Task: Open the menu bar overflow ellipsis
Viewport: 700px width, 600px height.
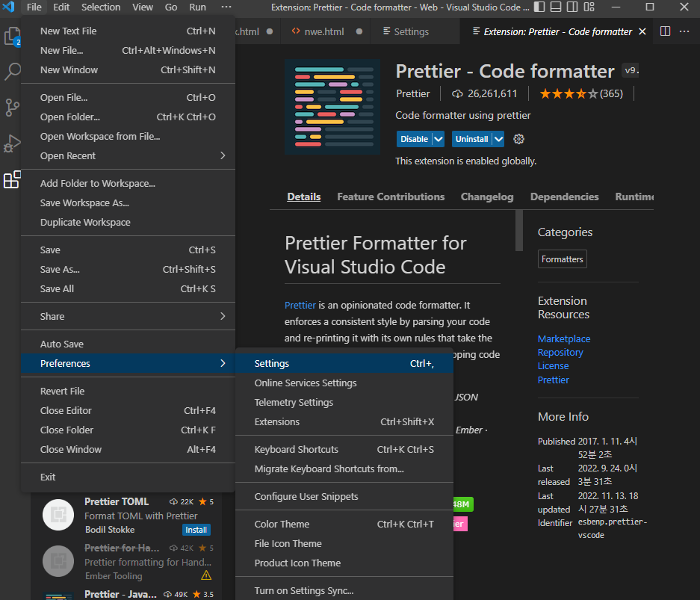Action: (x=226, y=7)
